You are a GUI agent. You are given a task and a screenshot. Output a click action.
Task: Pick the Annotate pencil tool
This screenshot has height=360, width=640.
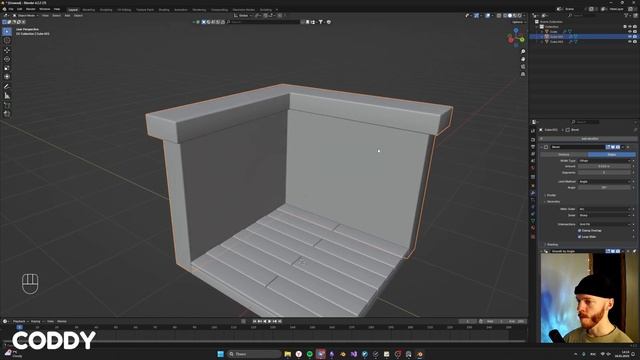point(7,87)
